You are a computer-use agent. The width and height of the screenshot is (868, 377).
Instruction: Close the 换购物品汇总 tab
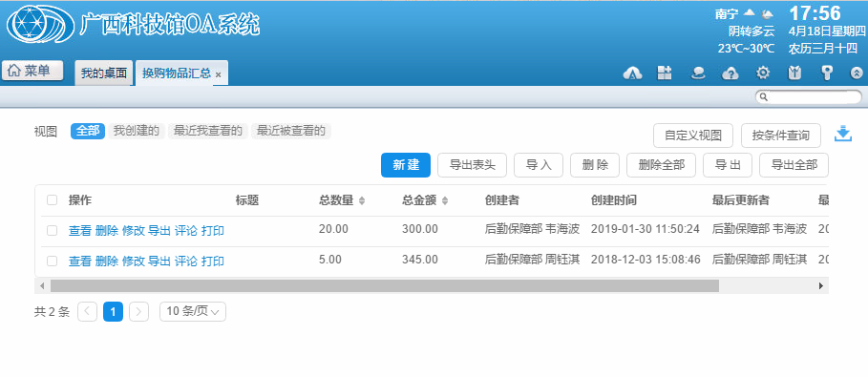pyautogui.click(x=218, y=74)
